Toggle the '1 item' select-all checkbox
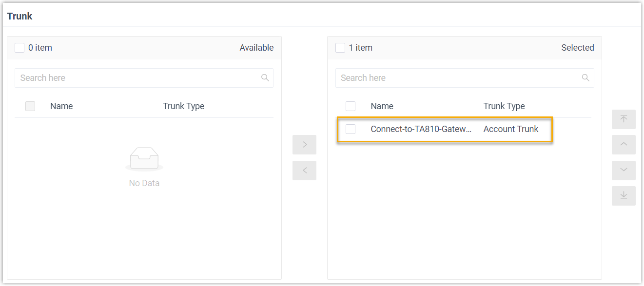Screen dimensions: 644x286 point(340,48)
